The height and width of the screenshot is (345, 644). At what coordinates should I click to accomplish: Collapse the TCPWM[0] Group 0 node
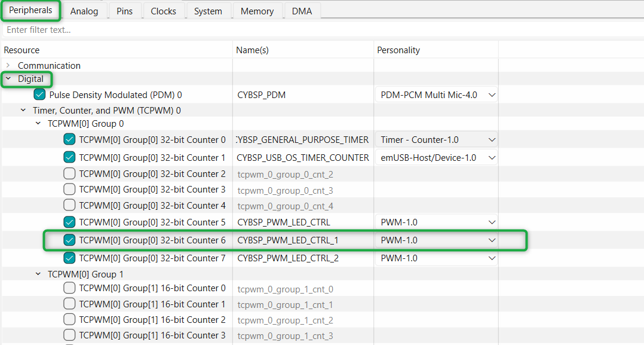pos(38,124)
